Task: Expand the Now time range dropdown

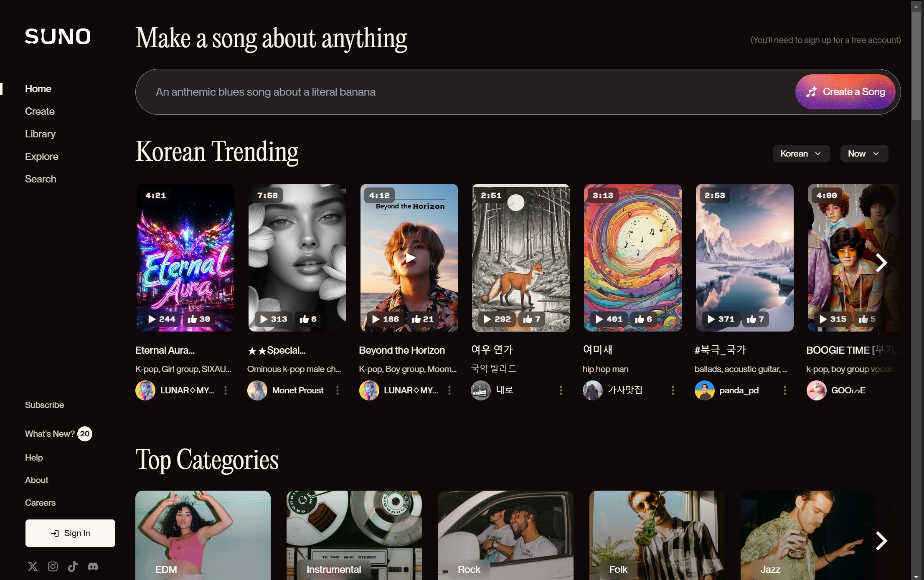Action: point(864,154)
